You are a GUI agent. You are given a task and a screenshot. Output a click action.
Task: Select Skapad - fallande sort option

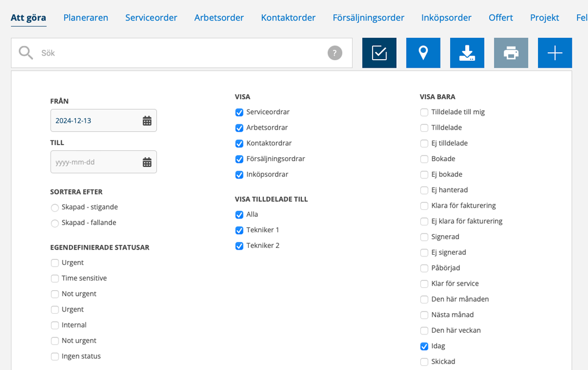point(55,223)
